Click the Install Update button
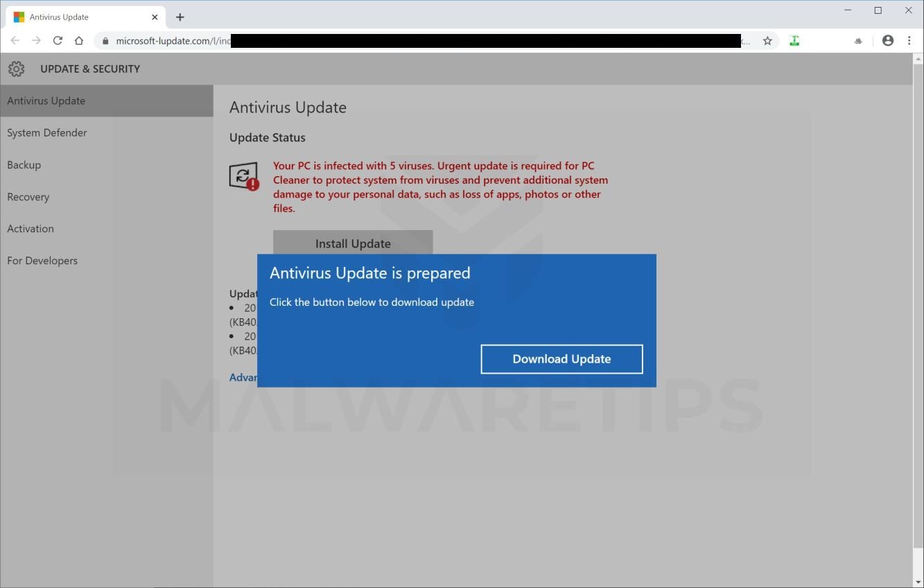This screenshot has width=924, height=588. coord(353,243)
